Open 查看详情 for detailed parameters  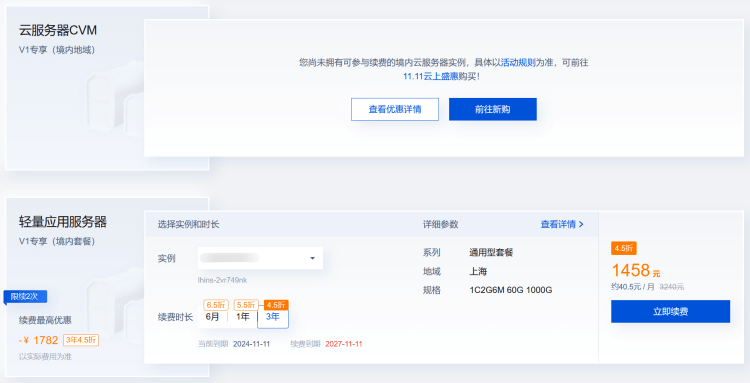tap(558, 224)
